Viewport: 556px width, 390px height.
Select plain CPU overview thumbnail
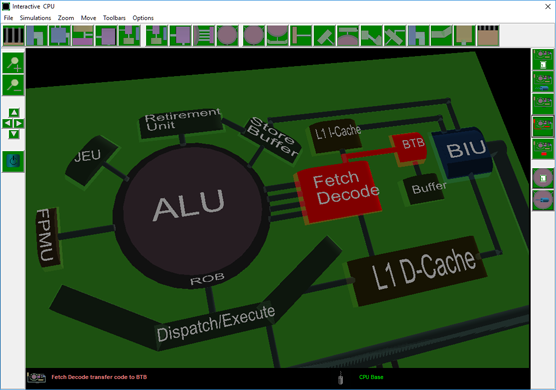point(543,104)
